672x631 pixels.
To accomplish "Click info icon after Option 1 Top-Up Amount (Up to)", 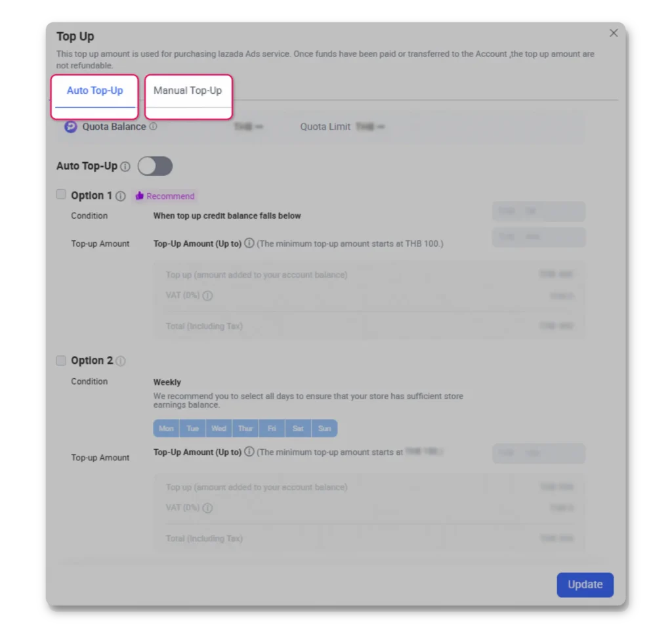I will click(249, 244).
